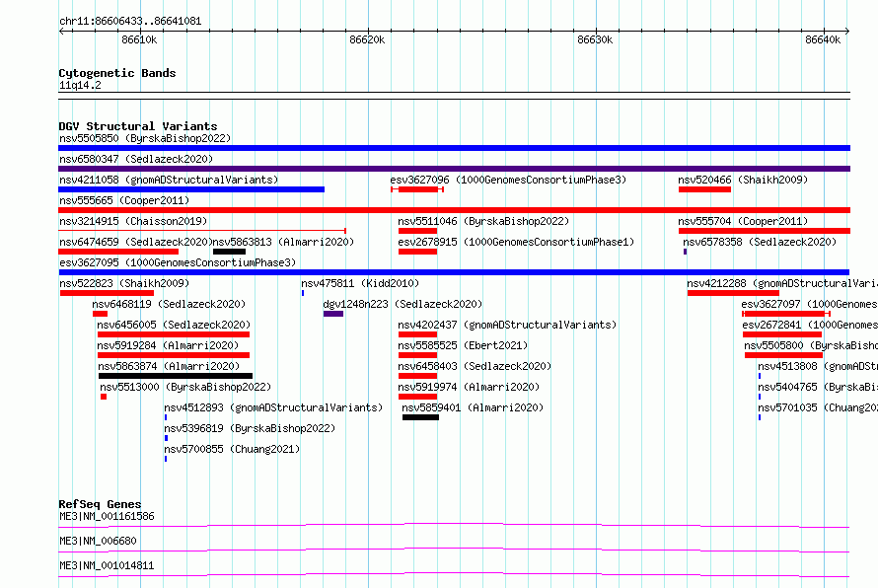Open nsv520466 (Shaikh2009) variant
The image size is (878, 588).
pyautogui.click(x=743, y=180)
